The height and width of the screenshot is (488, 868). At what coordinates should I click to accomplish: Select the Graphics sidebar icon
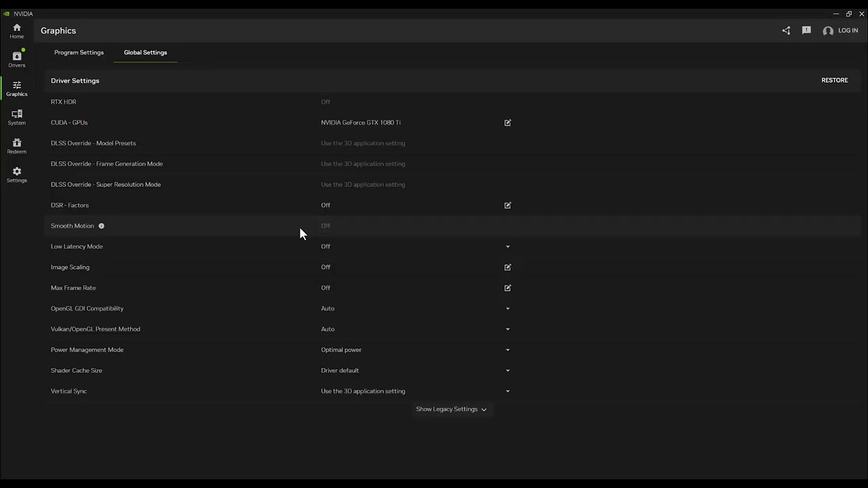17,88
